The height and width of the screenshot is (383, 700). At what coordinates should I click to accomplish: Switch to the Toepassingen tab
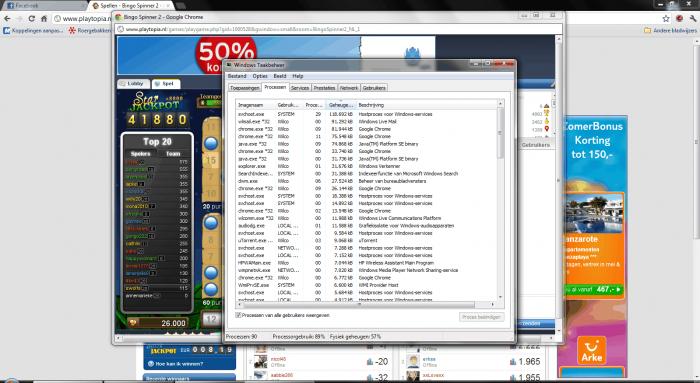[x=245, y=88]
